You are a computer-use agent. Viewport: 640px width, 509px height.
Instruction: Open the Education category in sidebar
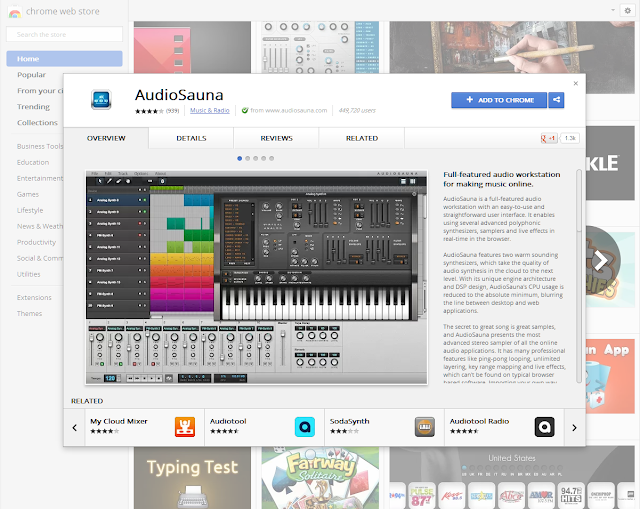coord(33,162)
